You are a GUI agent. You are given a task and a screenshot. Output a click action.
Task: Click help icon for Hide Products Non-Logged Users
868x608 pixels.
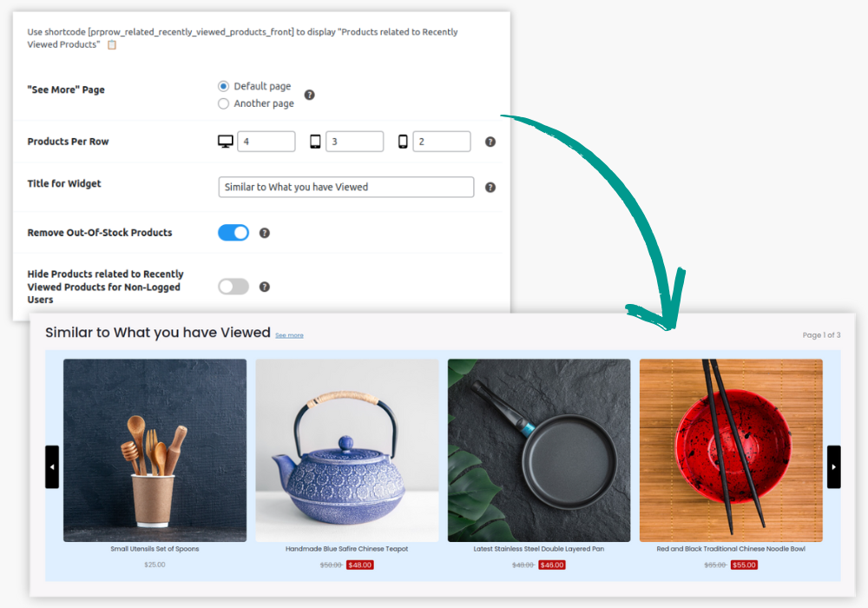coord(265,287)
